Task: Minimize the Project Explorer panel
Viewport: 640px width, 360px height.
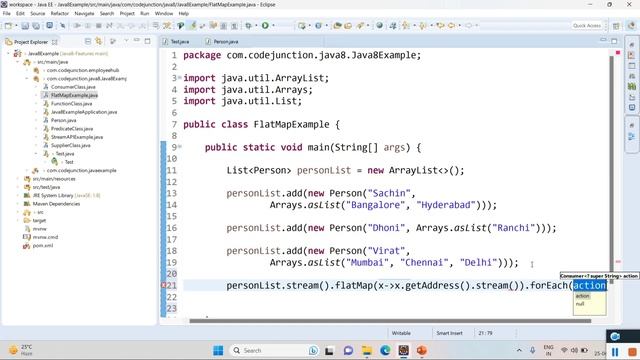Action: pos(137,41)
